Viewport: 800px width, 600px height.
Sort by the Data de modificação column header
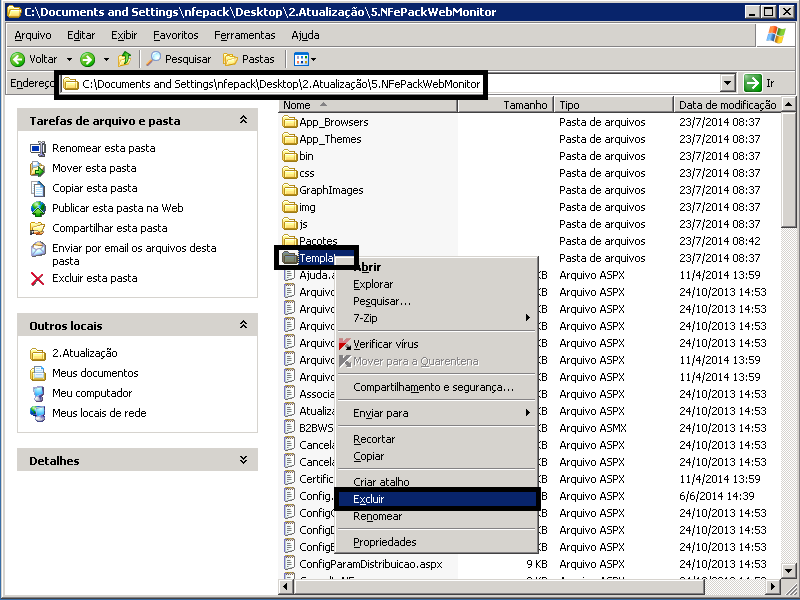tap(726, 105)
